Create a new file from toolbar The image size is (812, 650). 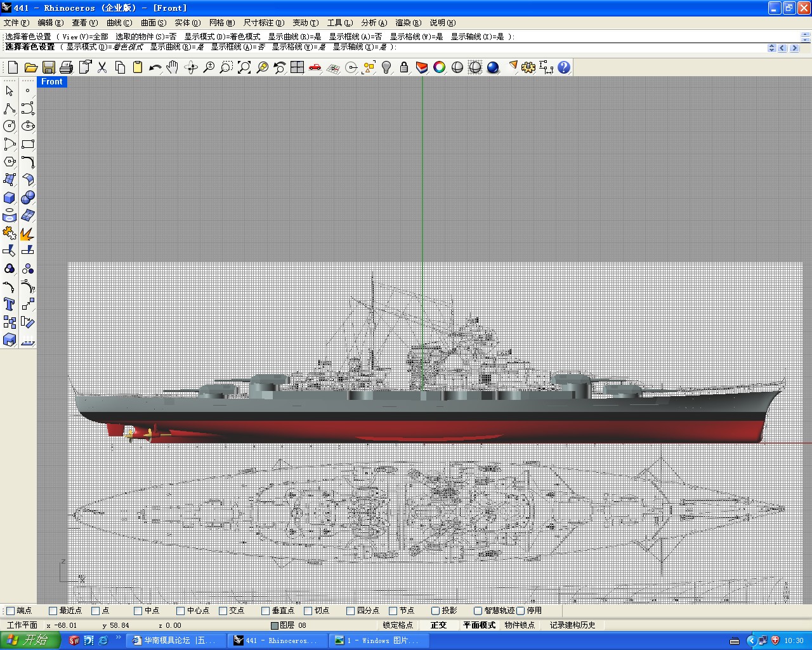click(13, 67)
